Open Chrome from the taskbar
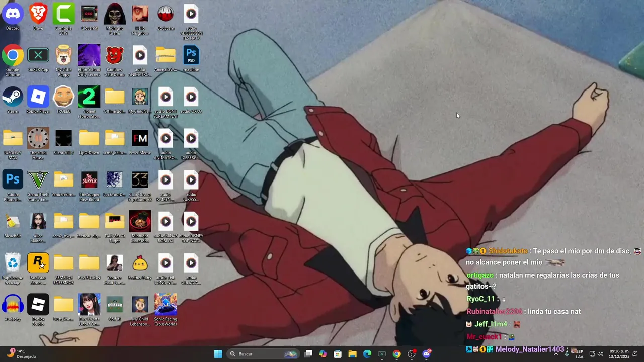 tap(396, 354)
